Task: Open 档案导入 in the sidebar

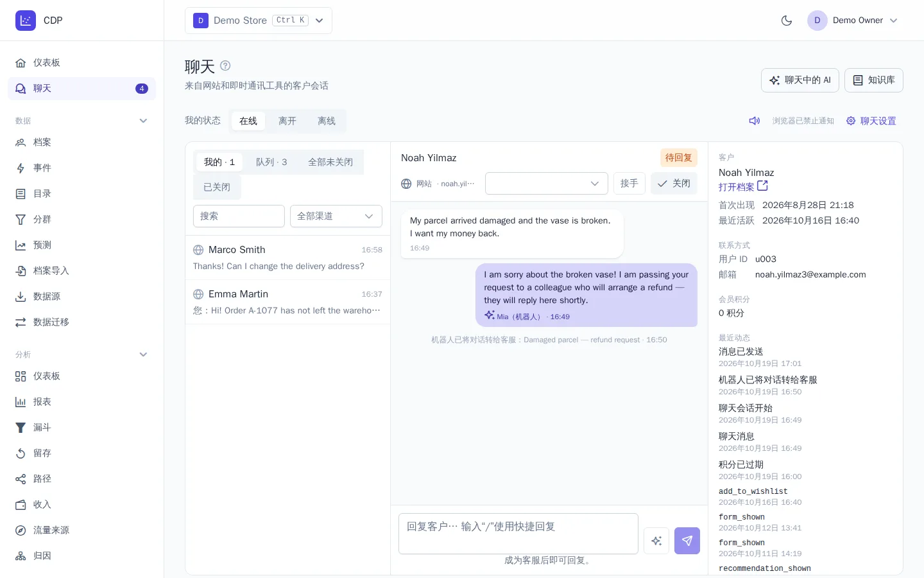Action: point(81,270)
